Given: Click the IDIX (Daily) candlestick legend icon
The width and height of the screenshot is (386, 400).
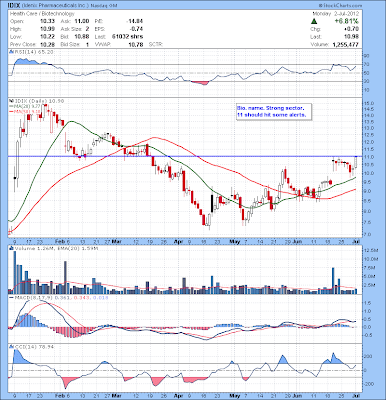Looking at the screenshot, I should 11,100.
